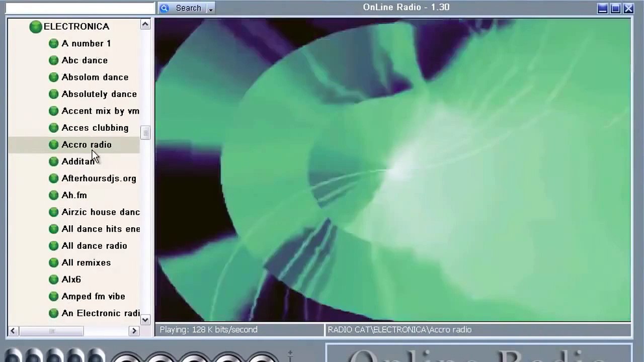This screenshot has width=644, height=362.
Task: Click the Search button label
Action: [x=189, y=8]
